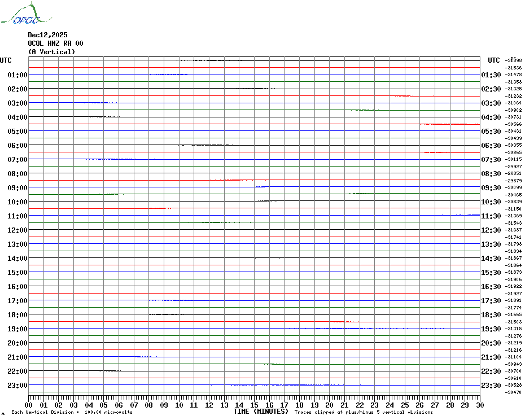Click the station label 'OCOL HNZ RA 00'
Image resolution: width=525 pixels, height=420 pixels.
click(x=55, y=43)
